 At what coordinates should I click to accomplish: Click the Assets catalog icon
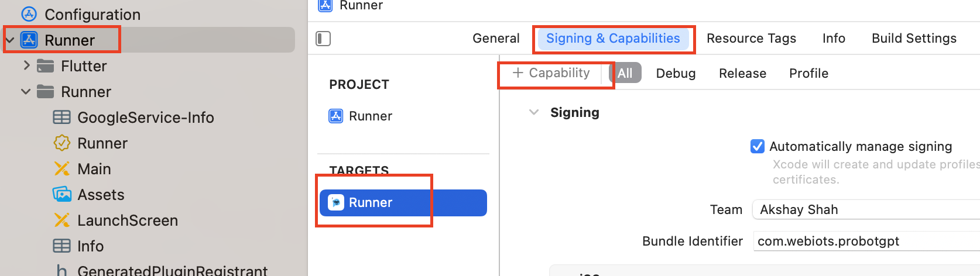pos(61,195)
